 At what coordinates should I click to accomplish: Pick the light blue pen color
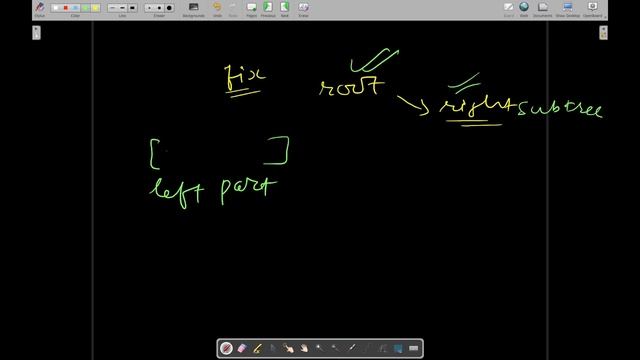(76, 8)
